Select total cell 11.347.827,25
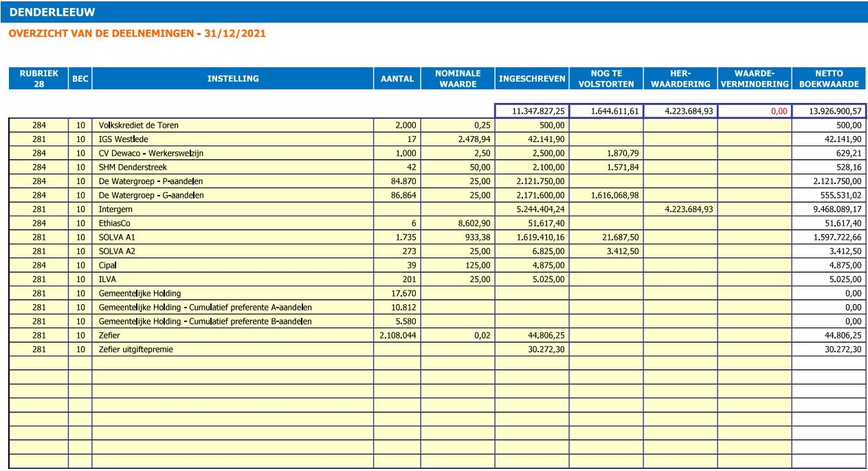The image size is (868, 471). point(532,111)
